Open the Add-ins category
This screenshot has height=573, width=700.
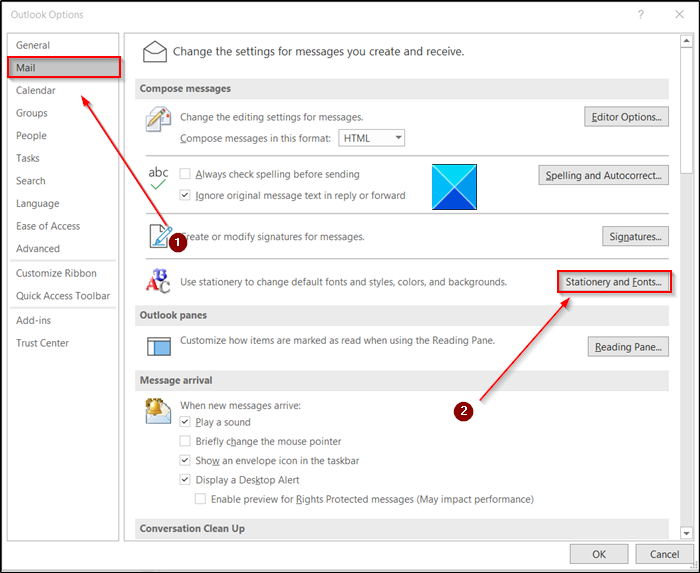click(x=63, y=320)
